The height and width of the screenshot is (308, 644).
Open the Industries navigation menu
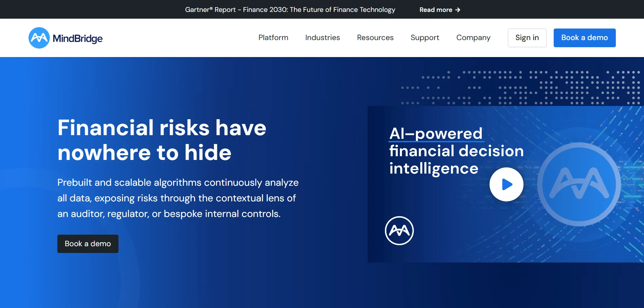pos(323,38)
